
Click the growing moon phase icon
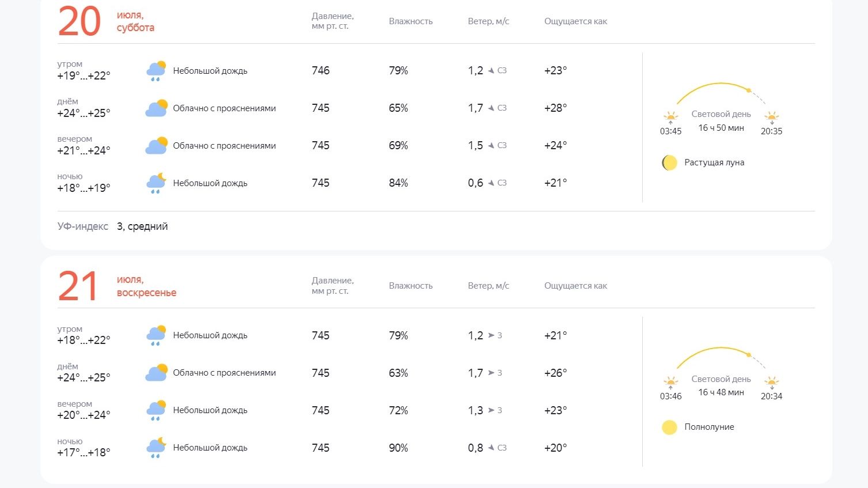[x=669, y=163]
